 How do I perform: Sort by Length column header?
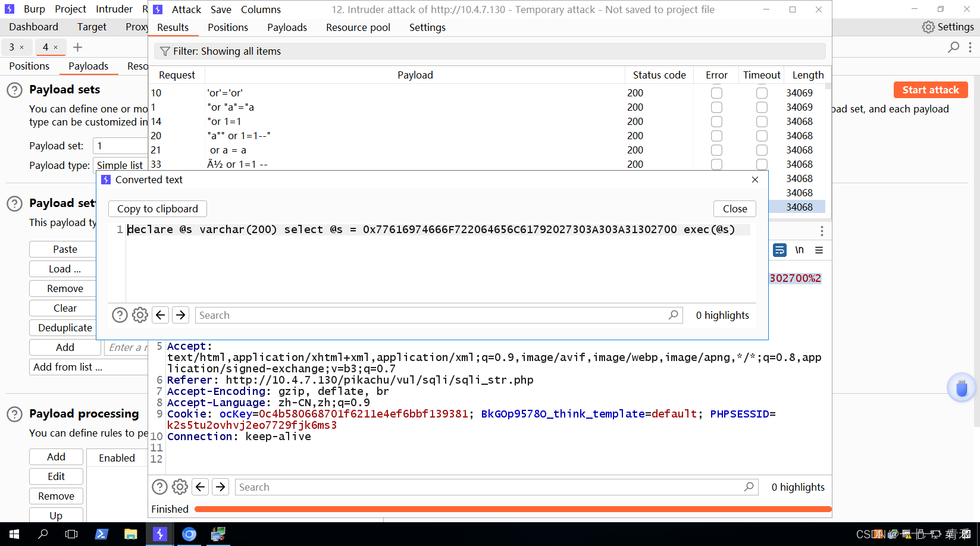pos(808,75)
